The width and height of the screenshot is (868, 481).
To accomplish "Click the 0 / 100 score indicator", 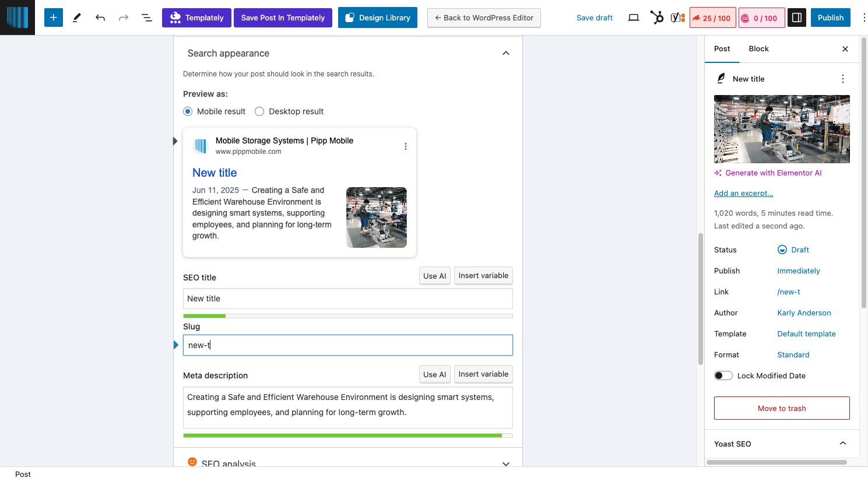I will click(762, 18).
